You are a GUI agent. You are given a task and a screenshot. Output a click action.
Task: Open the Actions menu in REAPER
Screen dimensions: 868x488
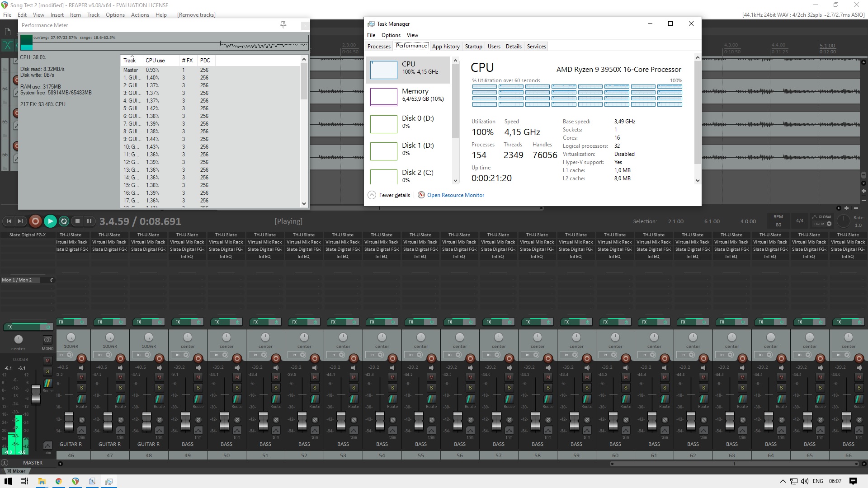point(140,15)
